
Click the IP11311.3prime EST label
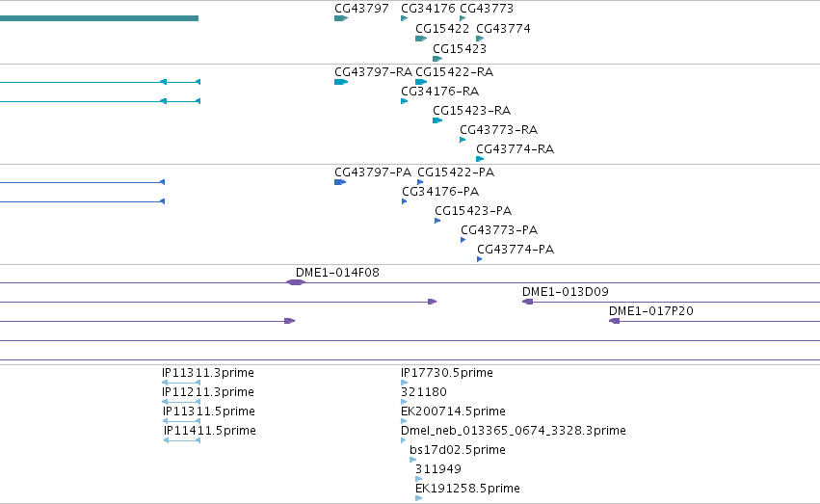[x=207, y=373]
